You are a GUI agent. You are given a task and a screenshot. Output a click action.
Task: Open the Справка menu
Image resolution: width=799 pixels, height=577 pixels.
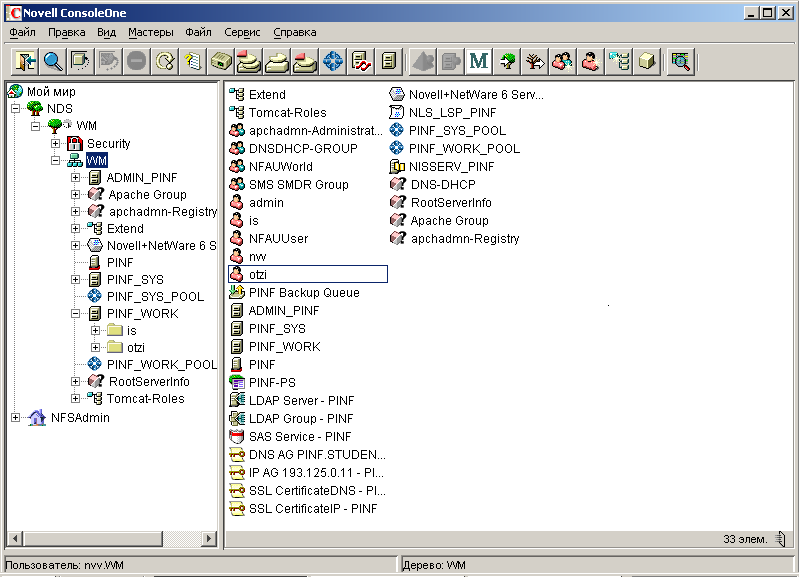click(x=295, y=32)
